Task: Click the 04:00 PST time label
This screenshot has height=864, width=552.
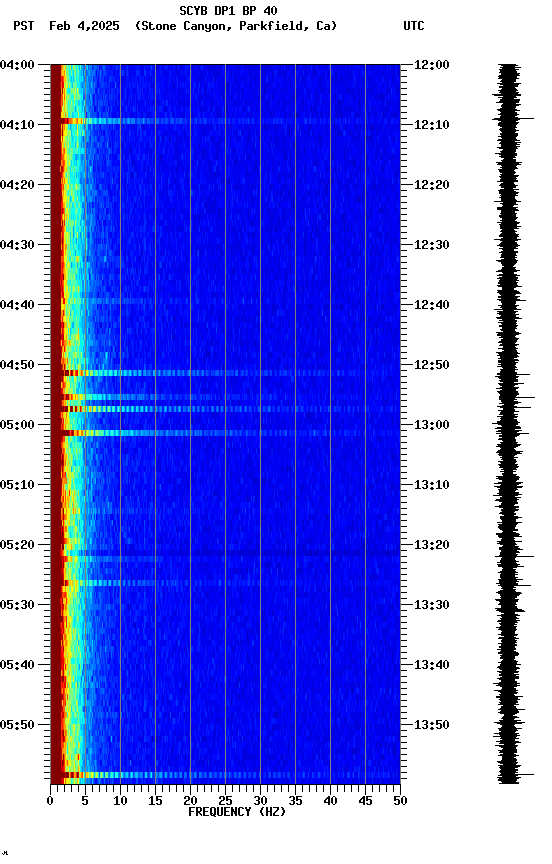Action: click(x=17, y=65)
